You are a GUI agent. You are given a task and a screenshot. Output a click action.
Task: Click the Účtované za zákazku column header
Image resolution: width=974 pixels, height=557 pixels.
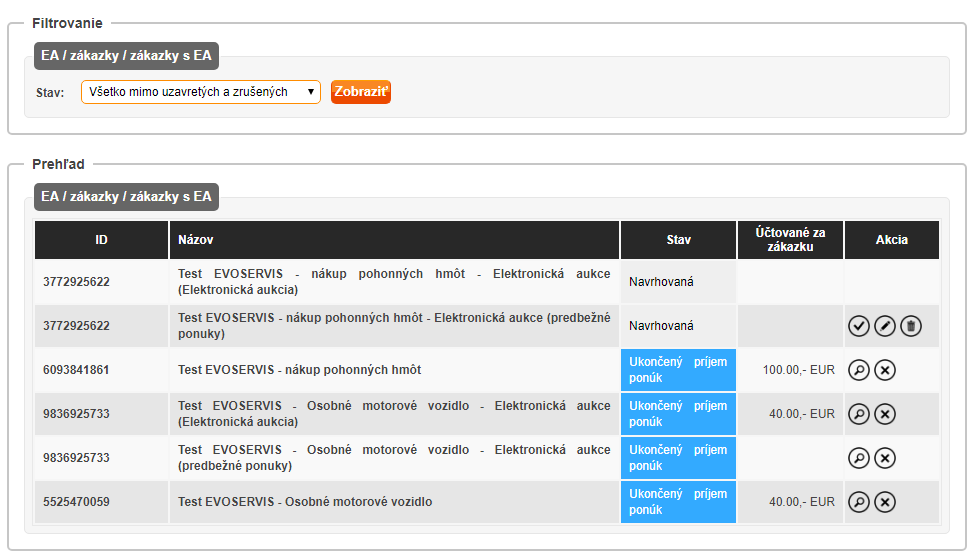790,240
